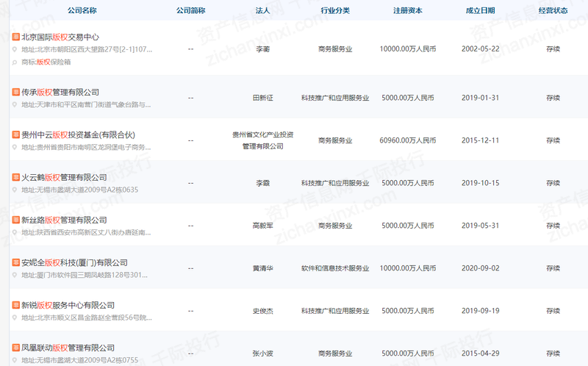Click the location pin icon next to 陕西省西安市 address

pos(15,232)
